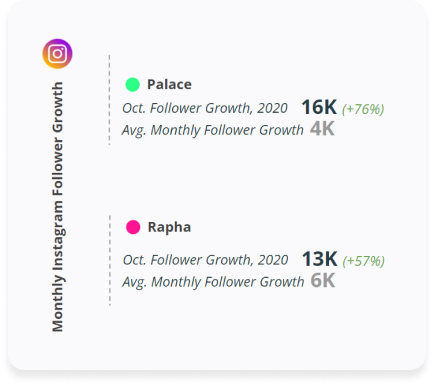Select the Rapha brand name

[x=169, y=227]
